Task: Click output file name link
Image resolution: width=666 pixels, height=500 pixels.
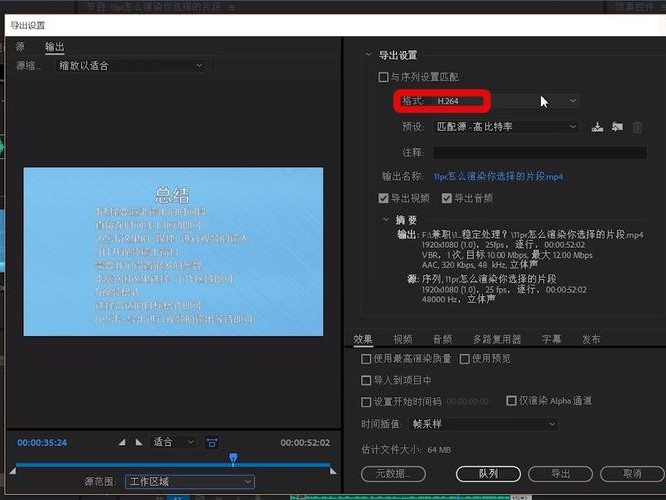Action: [498, 176]
